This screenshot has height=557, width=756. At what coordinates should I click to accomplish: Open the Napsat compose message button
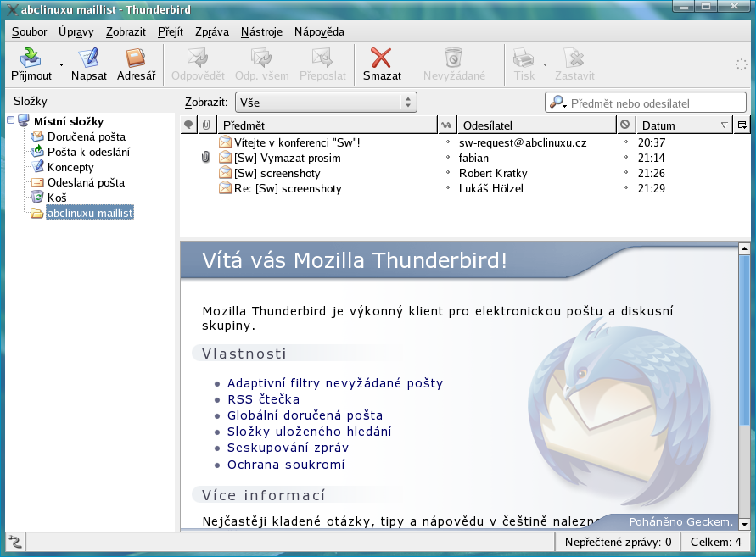coord(89,64)
